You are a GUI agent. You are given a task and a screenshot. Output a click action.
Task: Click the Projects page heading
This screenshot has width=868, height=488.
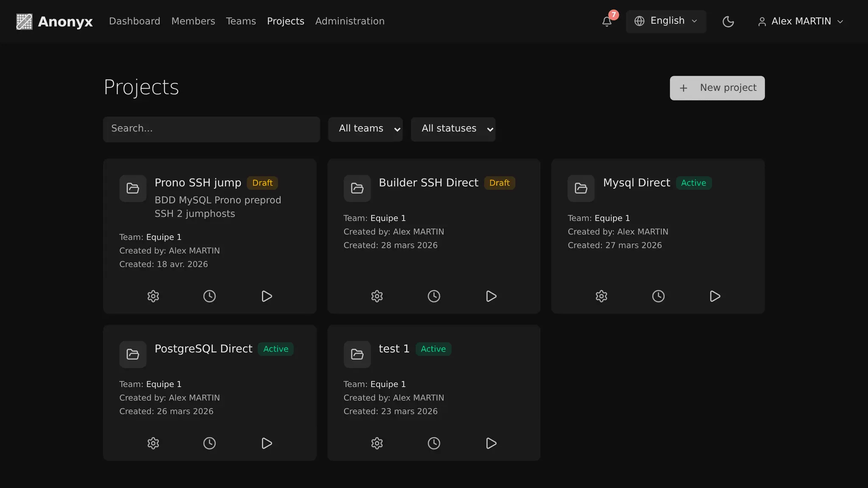(x=141, y=88)
